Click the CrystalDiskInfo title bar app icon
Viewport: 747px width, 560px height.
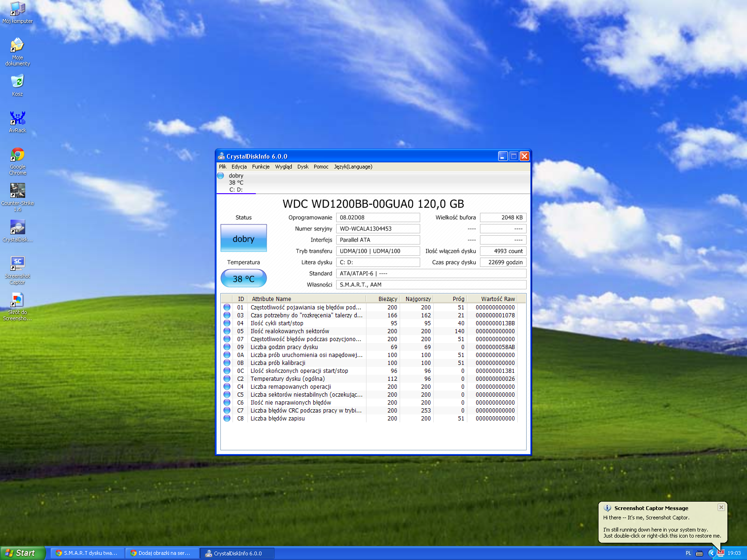tap(221, 156)
